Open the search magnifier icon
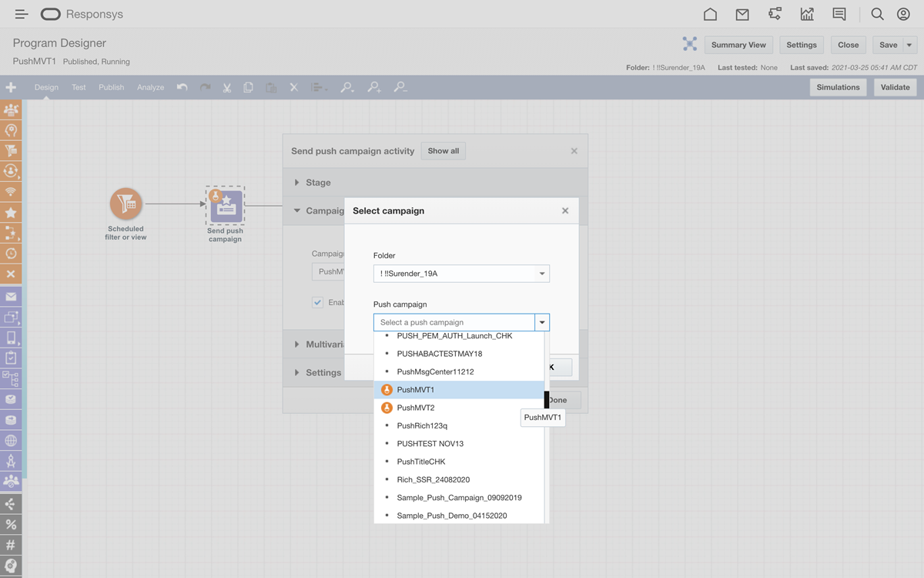The image size is (924, 578). click(877, 15)
